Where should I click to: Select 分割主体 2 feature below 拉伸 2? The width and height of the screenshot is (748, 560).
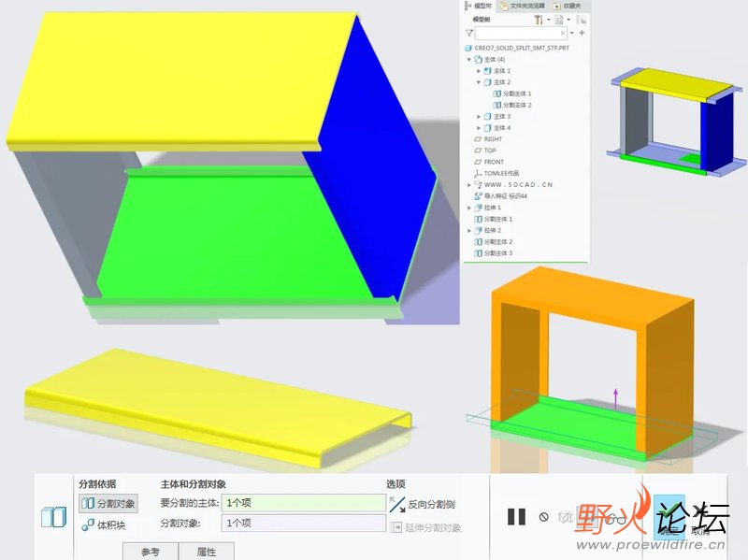pos(494,242)
